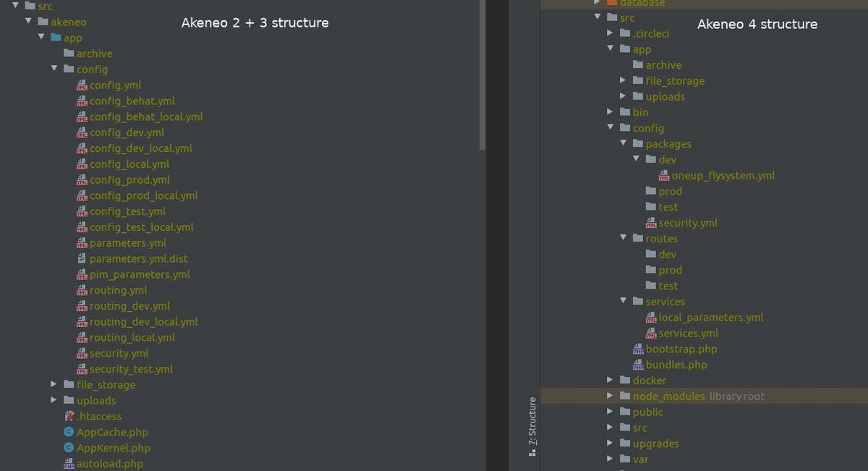
Task: Select pim_parameters.yml file name
Action: [140, 274]
